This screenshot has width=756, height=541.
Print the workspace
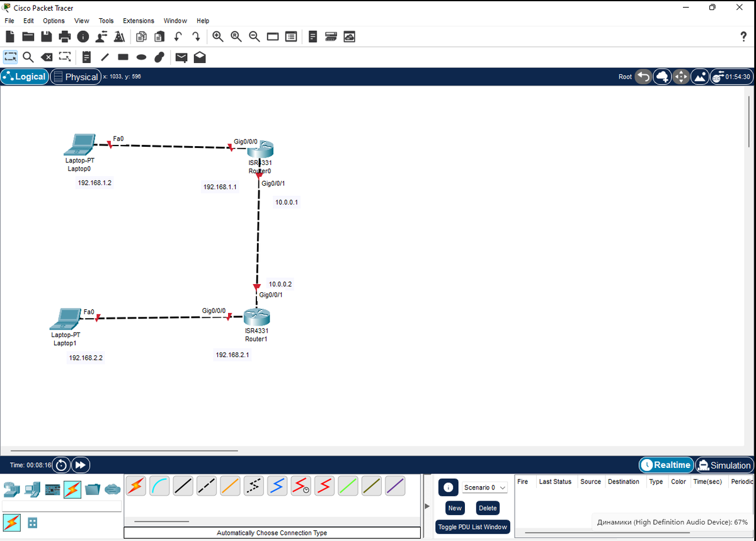tap(64, 37)
